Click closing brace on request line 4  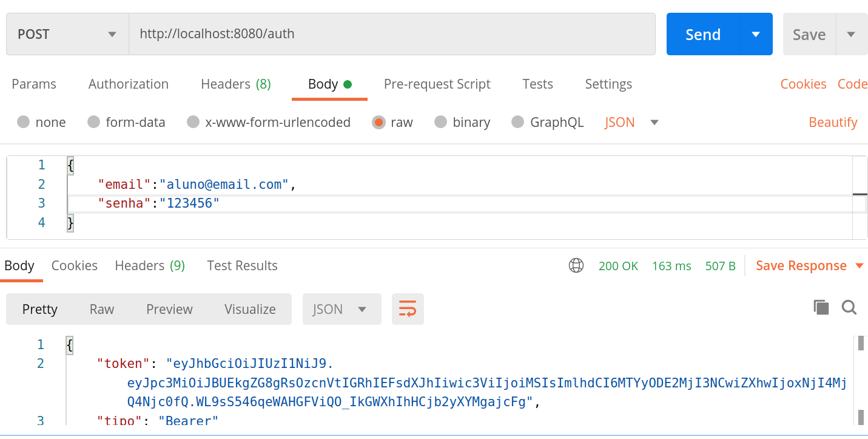70,222
